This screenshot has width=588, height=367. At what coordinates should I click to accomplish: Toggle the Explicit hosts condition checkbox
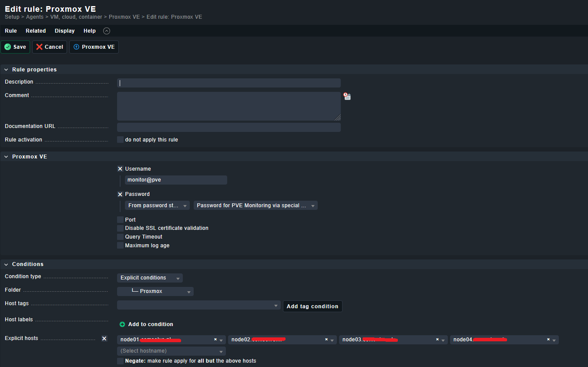(x=104, y=338)
